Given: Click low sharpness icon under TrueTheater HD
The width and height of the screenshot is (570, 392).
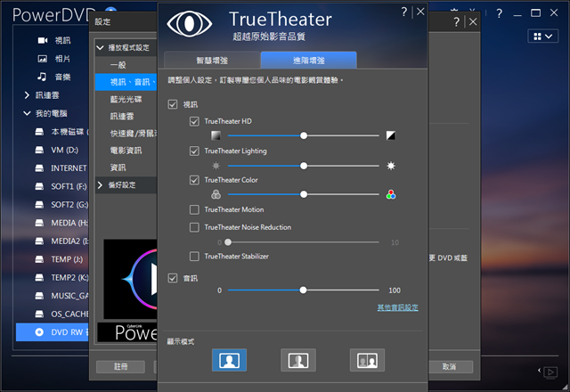Looking at the screenshot, I should 216,135.
